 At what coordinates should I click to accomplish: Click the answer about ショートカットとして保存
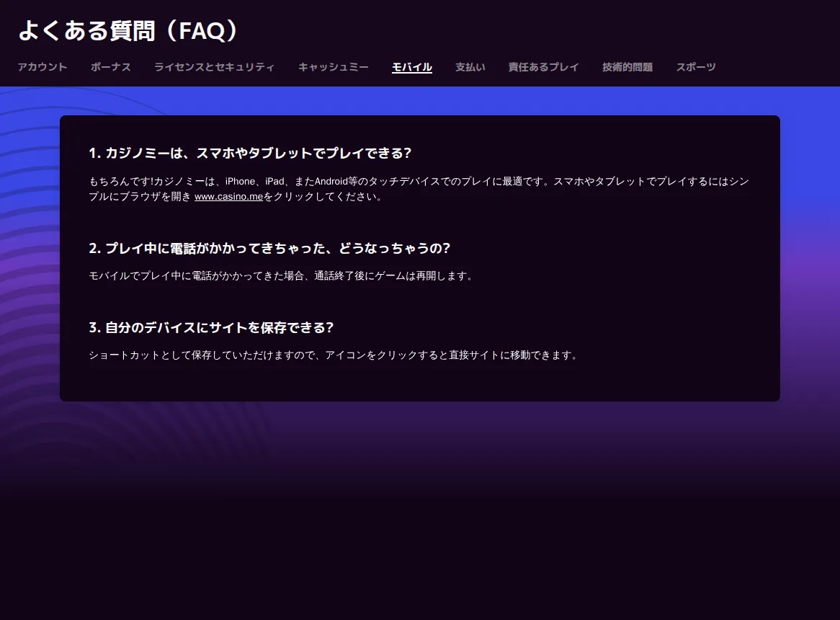pyautogui.click(x=334, y=355)
